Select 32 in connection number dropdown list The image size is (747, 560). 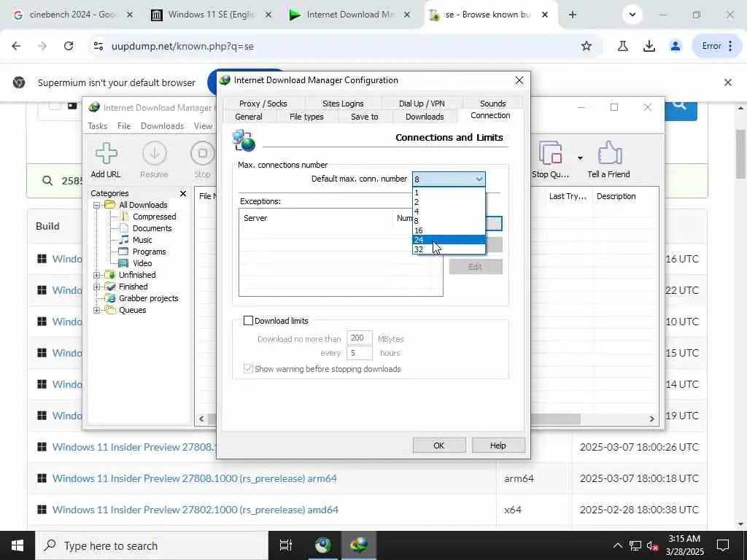tap(449, 249)
